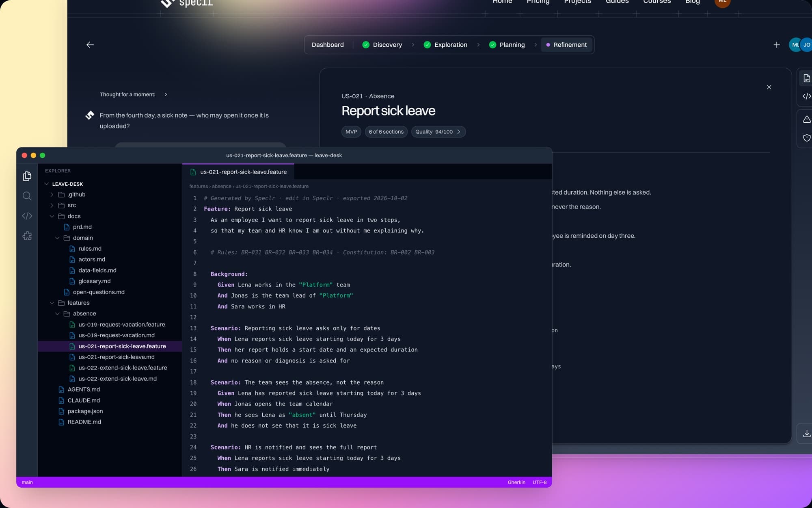Click the Speclr logo icon beside the question
Viewport: 812px width, 508px height.
pyautogui.click(x=90, y=115)
